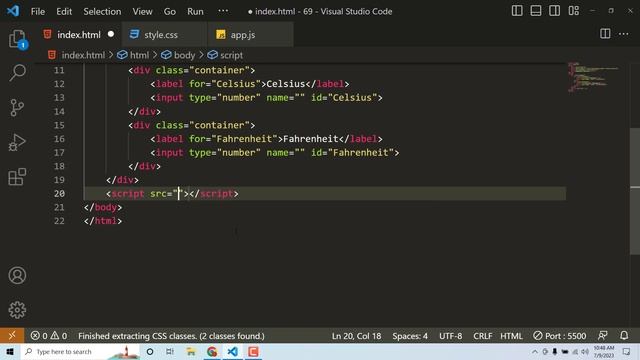Viewport: 640px width, 360px height.
Task: Open the Extensions view
Action: click(x=17, y=177)
